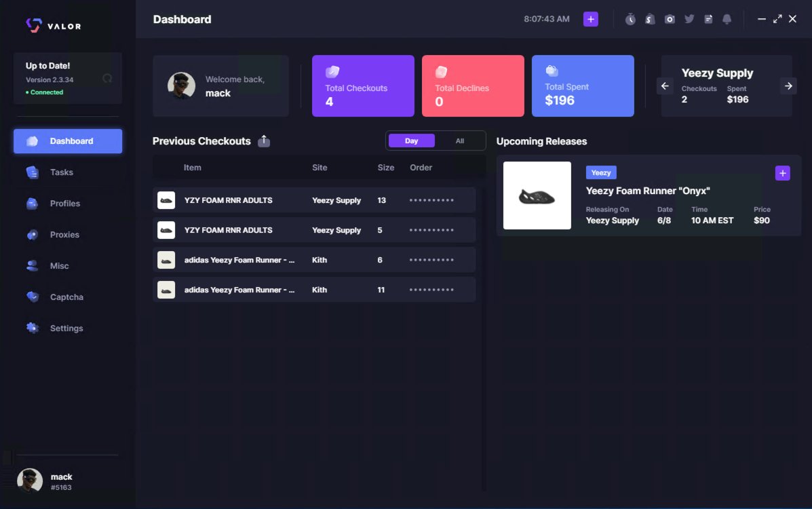812x509 pixels.
Task: Click the welcome card profile avatar
Action: pyautogui.click(x=181, y=86)
